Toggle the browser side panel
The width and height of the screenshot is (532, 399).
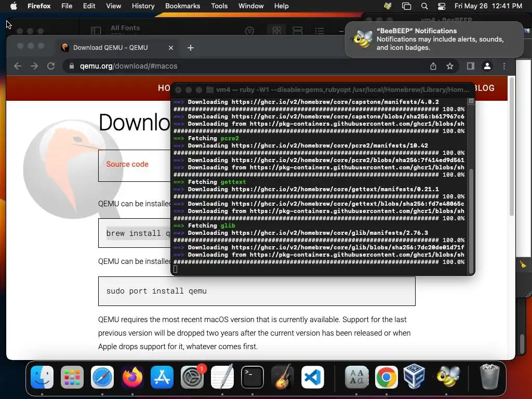[x=471, y=66]
